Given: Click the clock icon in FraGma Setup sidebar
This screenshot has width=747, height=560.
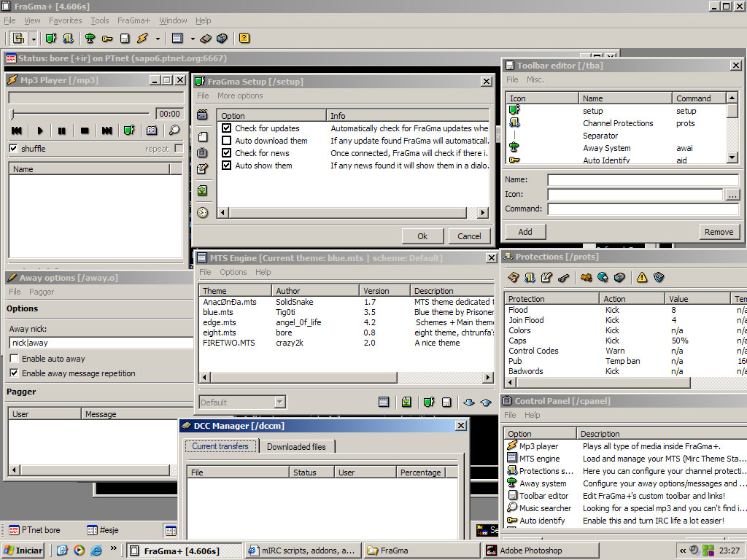Looking at the screenshot, I should [203, 212].
